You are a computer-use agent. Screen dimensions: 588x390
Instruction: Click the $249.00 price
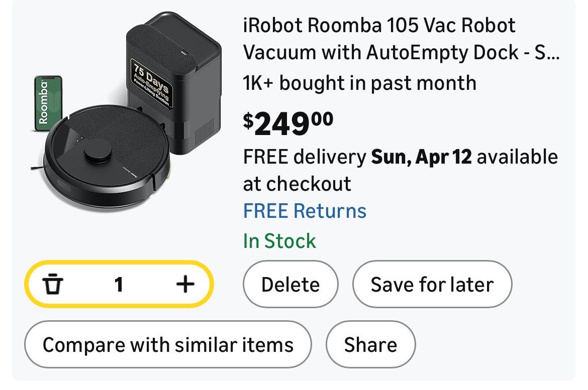click(288, 124)
